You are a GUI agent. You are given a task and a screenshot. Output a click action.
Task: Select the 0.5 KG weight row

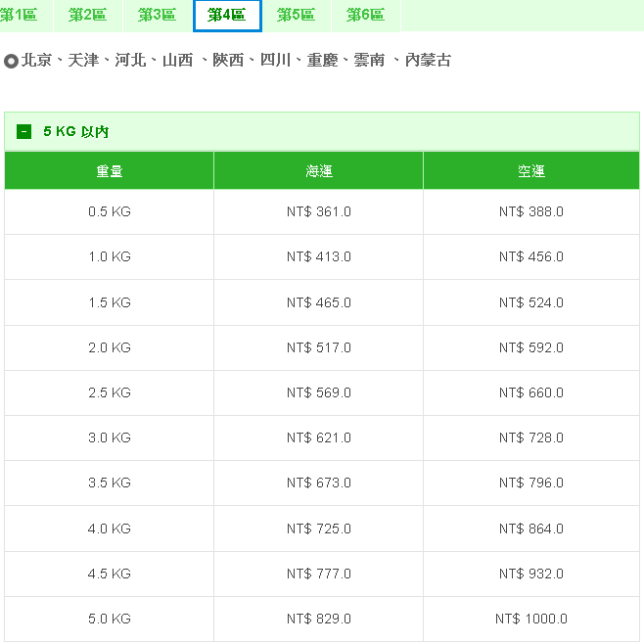pyautogui.click(x=109, y=212)
